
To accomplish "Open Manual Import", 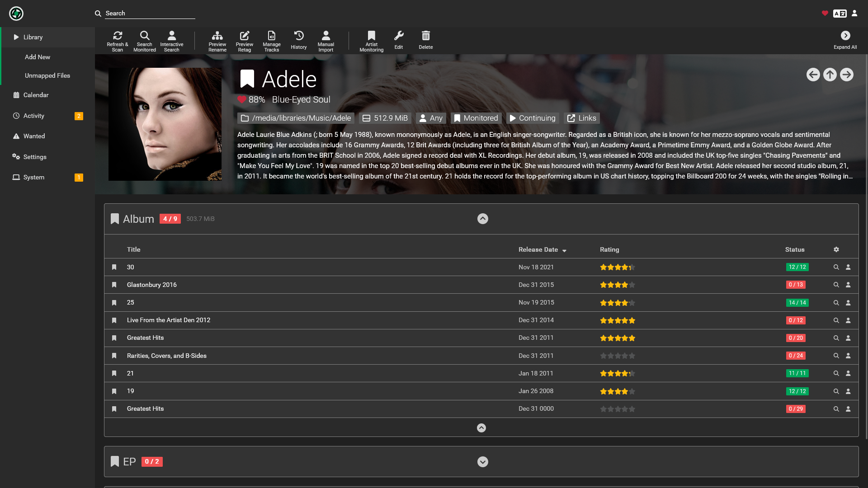I will pos(326,41).
